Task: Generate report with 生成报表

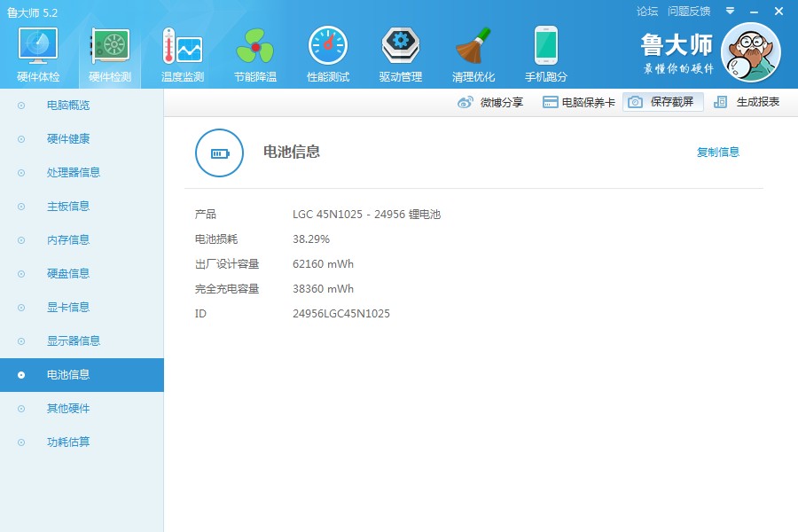Action: coord(747,102)
